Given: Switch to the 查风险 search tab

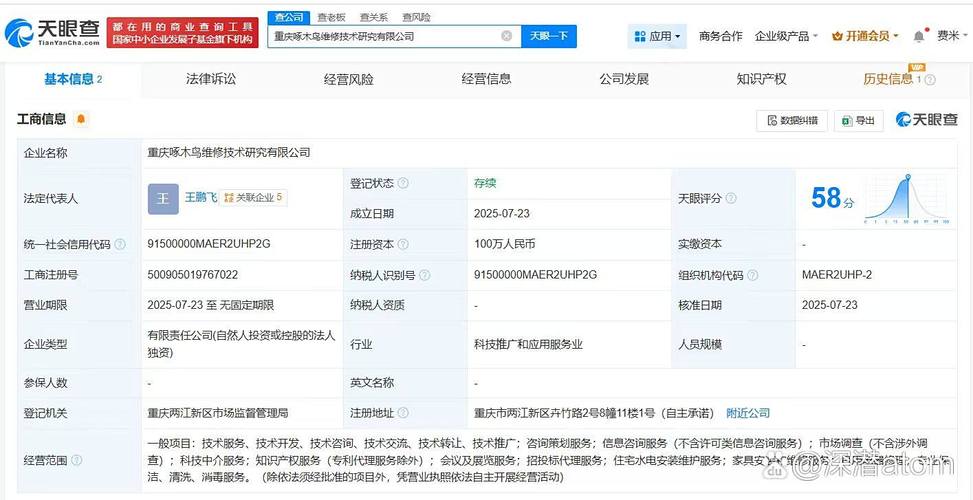Looking at the screenshot, I should (x=416, y=17).
